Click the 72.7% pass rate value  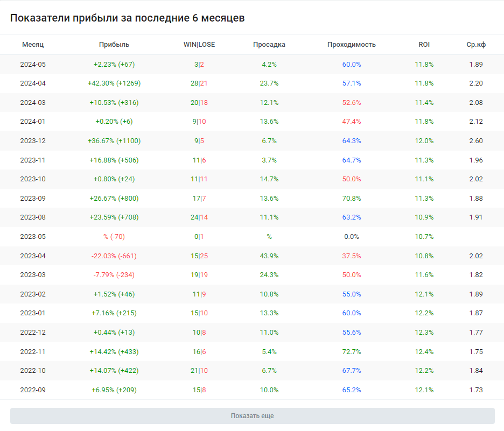point(352,352)
